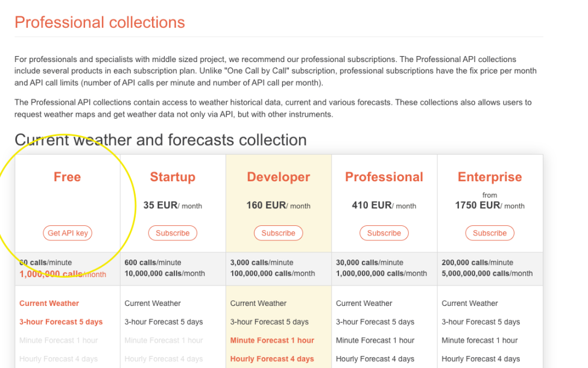
Task: Click the Get API key button
Action: pos(67,233)
